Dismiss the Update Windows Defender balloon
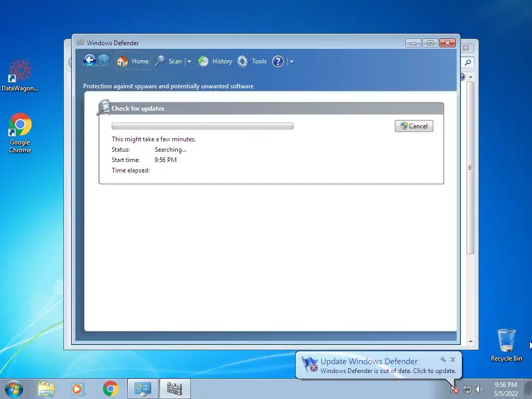 pos(453,360)
